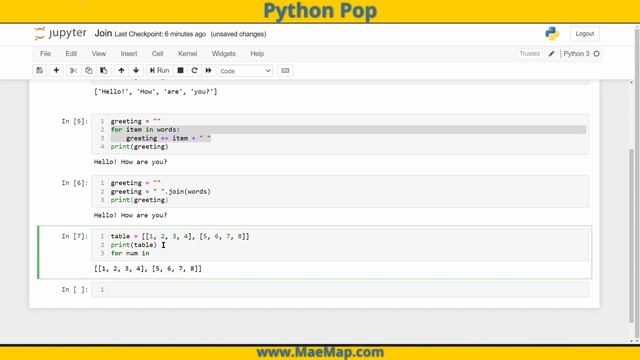Click the Last Checkpoint status text
Image resolution: width=640 pixels, height=360 pixels.
(x=160, y=34)
